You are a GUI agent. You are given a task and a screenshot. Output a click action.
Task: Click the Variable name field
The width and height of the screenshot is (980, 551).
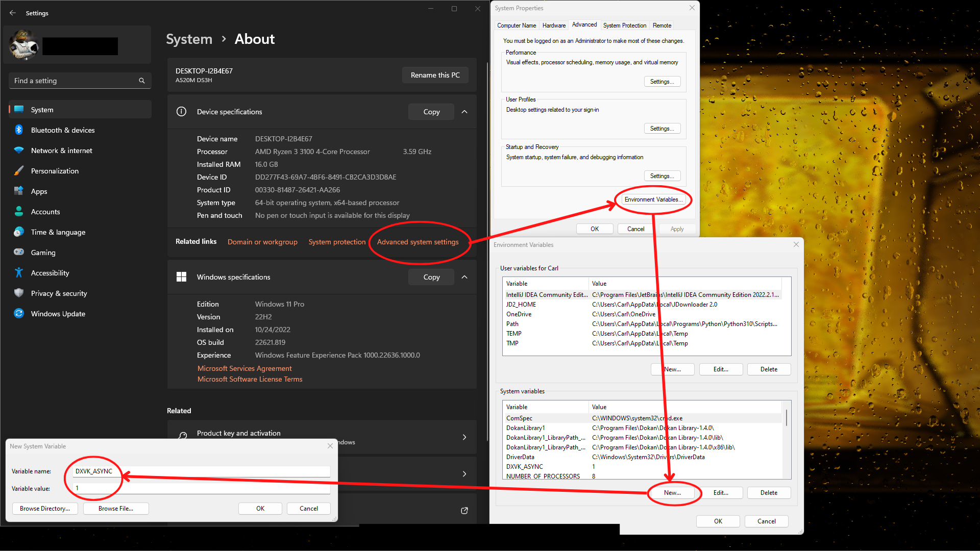coord(202,471)
